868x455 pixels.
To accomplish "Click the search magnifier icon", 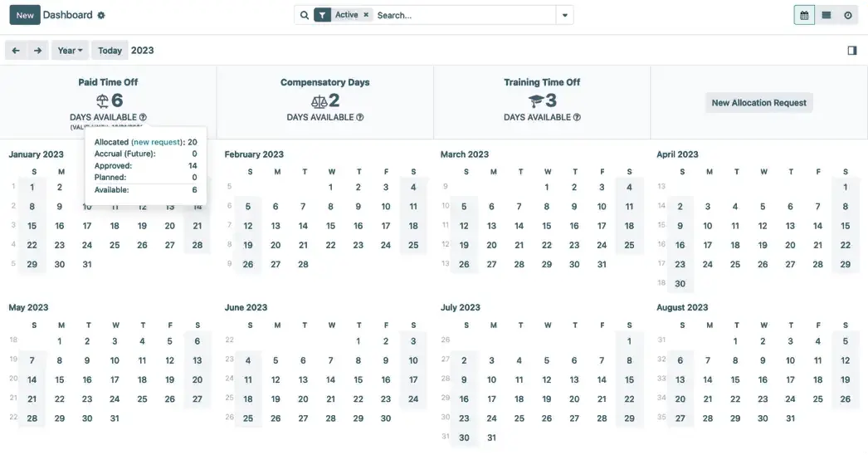I will [x=305, y=15].
